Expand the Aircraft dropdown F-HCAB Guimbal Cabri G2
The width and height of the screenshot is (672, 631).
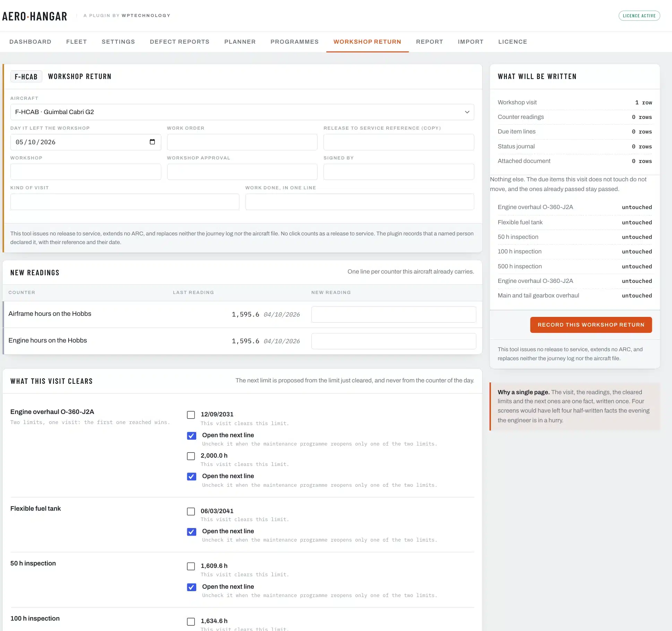(242, 112)
